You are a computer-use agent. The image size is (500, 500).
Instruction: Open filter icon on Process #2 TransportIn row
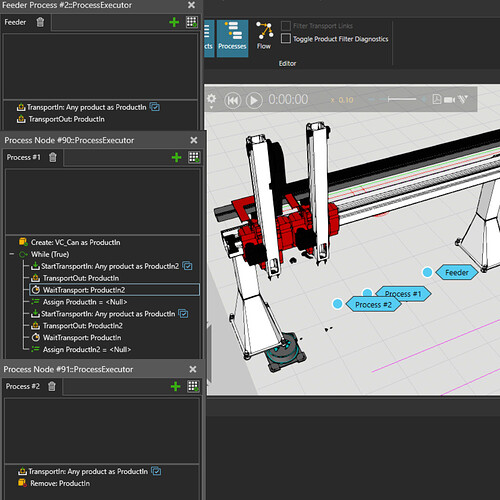click(156, 471)
